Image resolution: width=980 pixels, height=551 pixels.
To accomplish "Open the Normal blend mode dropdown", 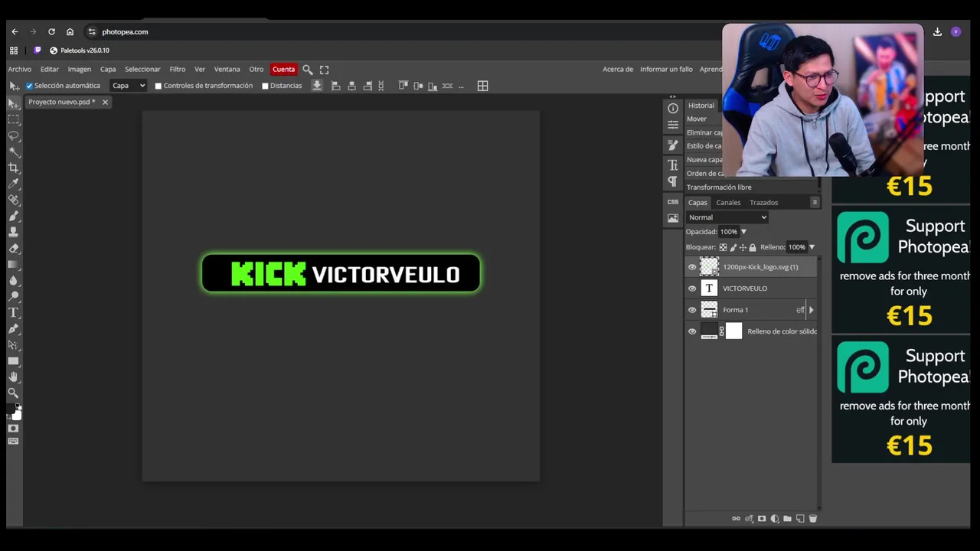I will (x=727, y=217).
